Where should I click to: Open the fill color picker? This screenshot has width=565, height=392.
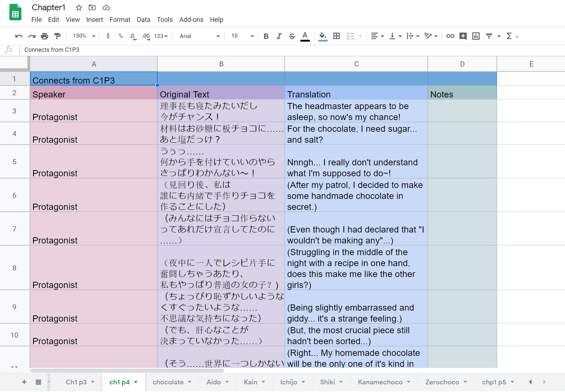[323, 36]
